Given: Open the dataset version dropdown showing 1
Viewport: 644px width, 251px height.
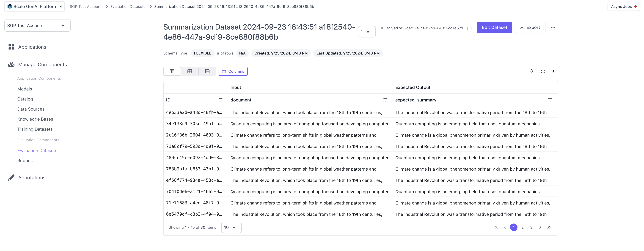Looking at the screenshot, I should (366, 32).
